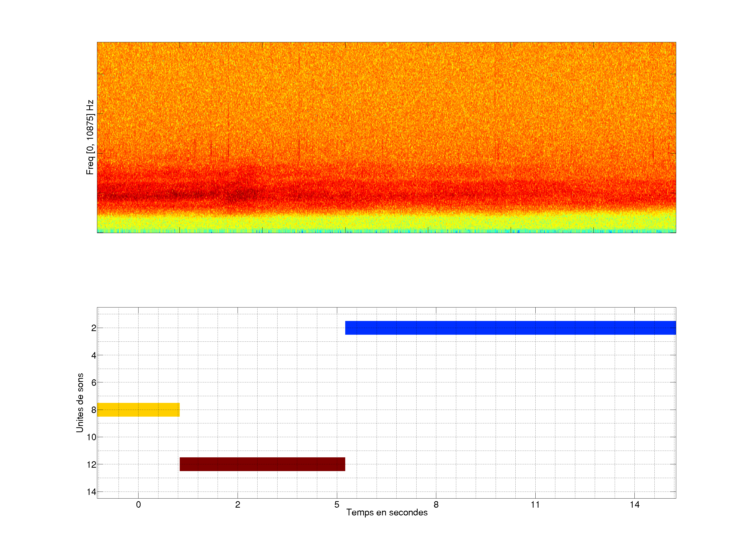Click the x-axis tick label 0
The height and width of the screenshot is (560, 747).
click(138, 505)
